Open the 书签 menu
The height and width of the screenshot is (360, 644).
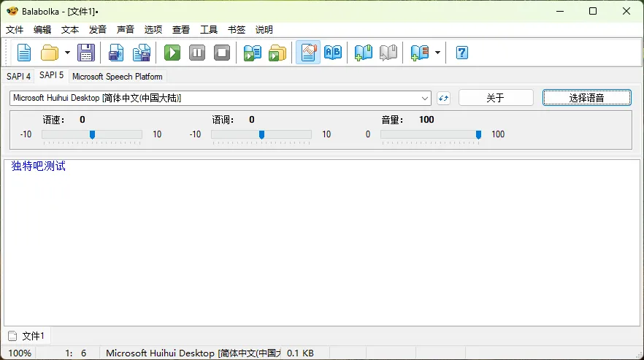237,30
